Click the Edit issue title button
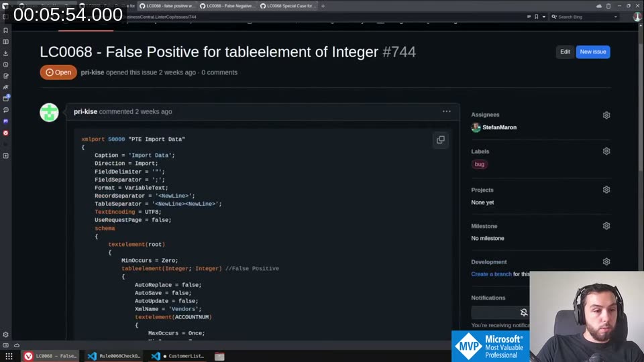Image resolution: width=644 pixels, height=362 pixels. coord(565,52)
